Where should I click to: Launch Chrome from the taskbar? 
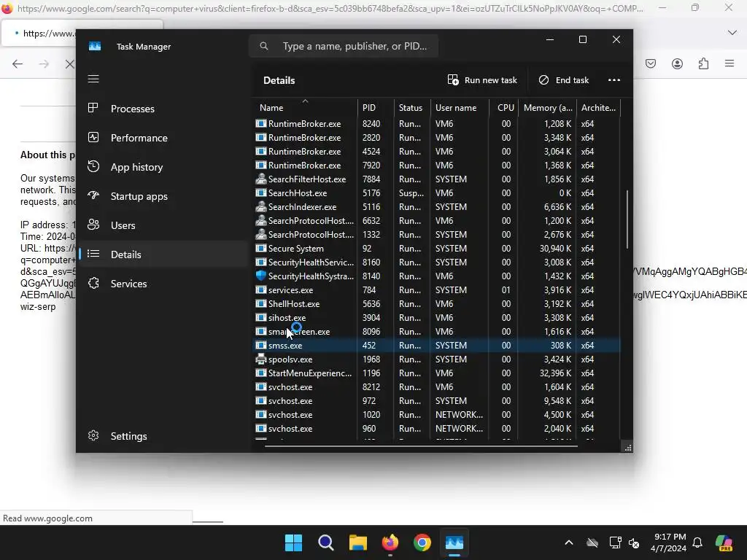tap(422, 542)
